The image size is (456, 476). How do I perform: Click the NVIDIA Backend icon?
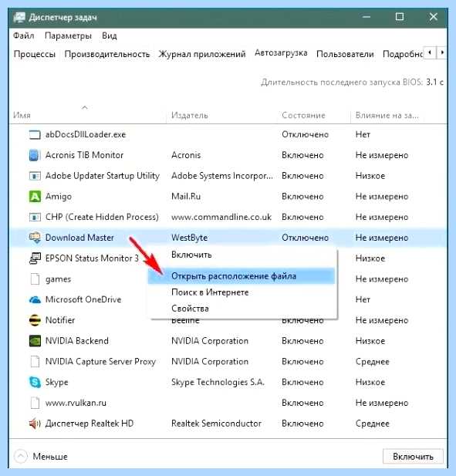35,341
